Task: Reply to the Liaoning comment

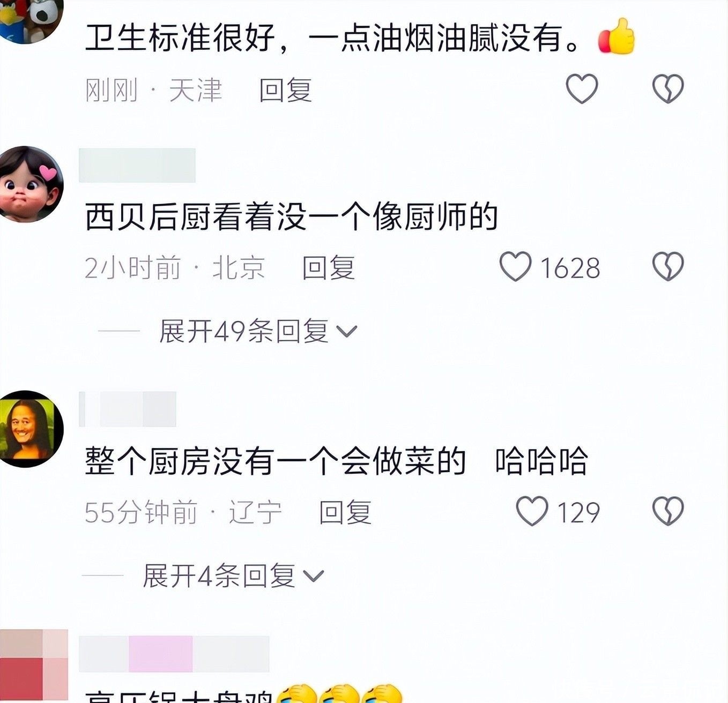Action: point(346,512)
